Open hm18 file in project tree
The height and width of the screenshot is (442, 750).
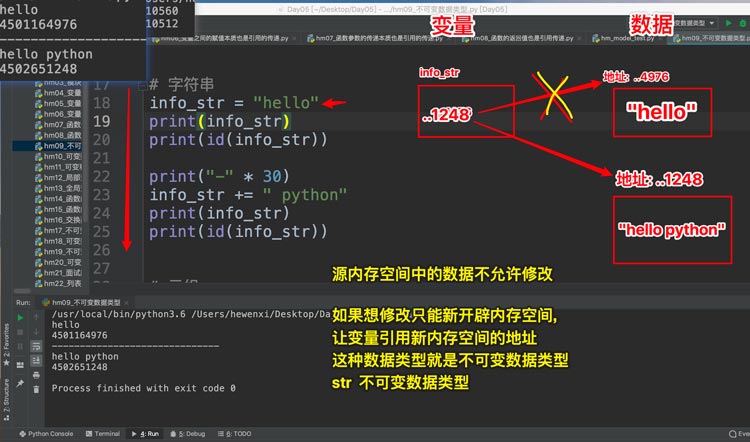[58, 241]
